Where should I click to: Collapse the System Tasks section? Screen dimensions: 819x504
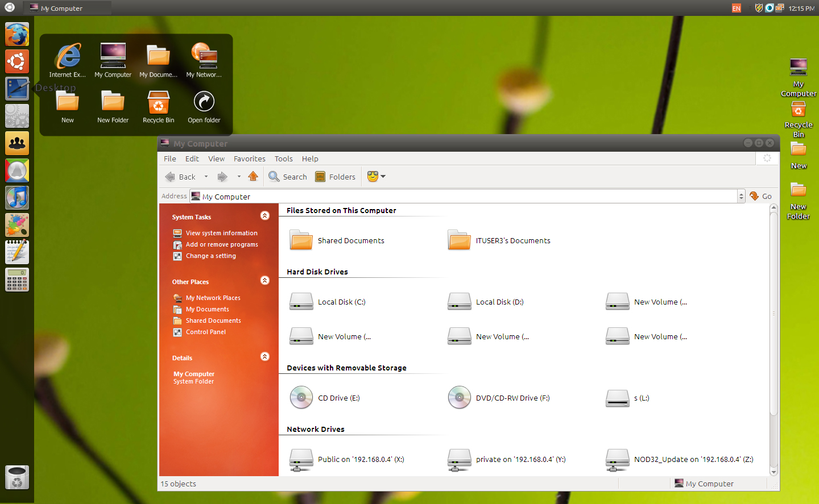(264, 215)
